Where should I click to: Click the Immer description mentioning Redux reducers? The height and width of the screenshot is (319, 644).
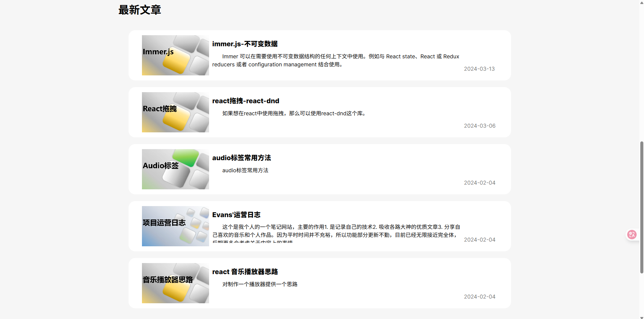click(336, 61)
